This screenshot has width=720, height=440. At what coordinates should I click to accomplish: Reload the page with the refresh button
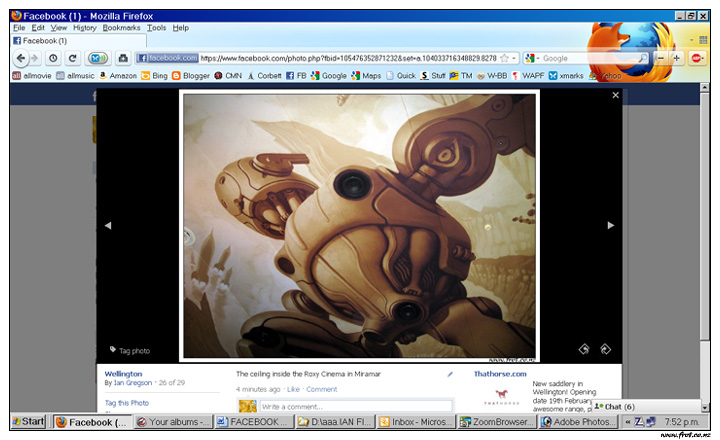(x=73, y=58)
